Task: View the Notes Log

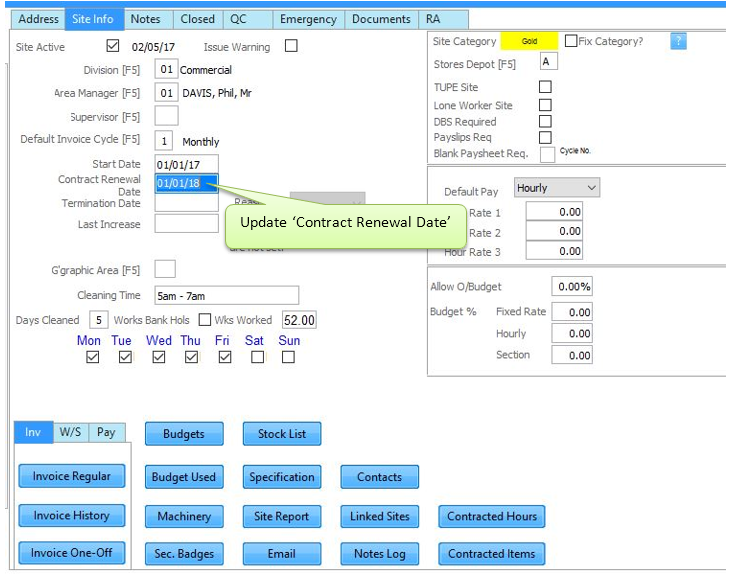Action: pyautogui.click(x=380, y=553)
